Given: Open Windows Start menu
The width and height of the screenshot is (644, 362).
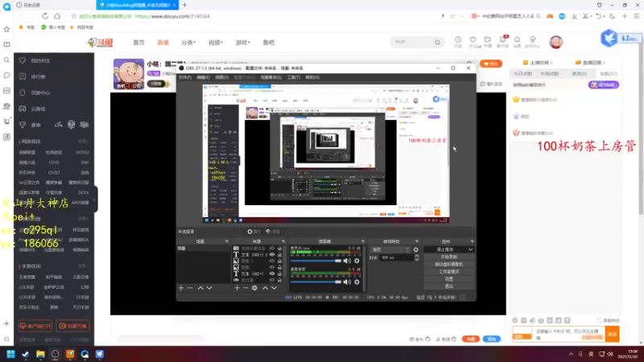Looking at the screenshot, I should pyautogui.click(x=10, y=354).
